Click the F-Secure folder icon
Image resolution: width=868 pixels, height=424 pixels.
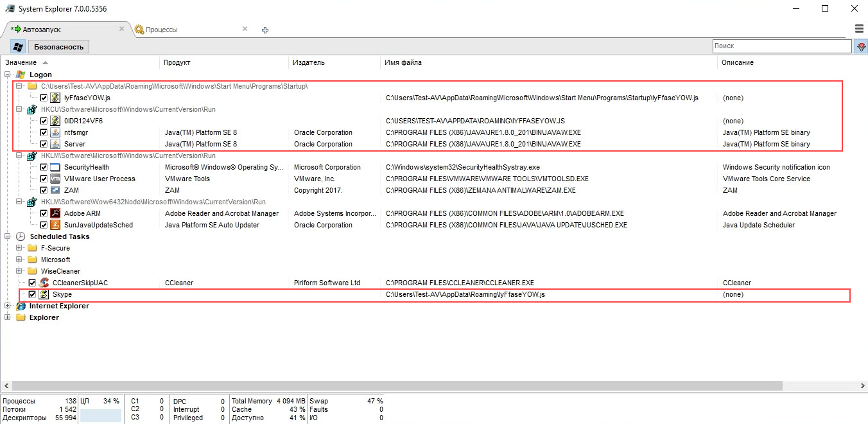coord(32,248)
